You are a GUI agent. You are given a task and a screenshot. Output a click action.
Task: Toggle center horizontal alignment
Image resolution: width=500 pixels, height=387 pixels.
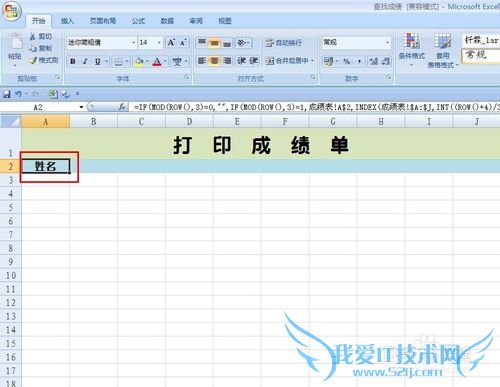(214, 61)
